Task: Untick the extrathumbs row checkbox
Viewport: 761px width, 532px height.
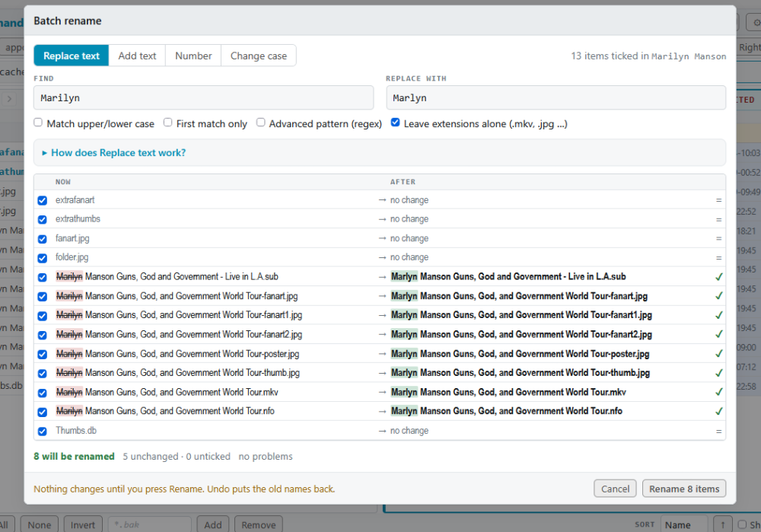Action: (42, 219)
